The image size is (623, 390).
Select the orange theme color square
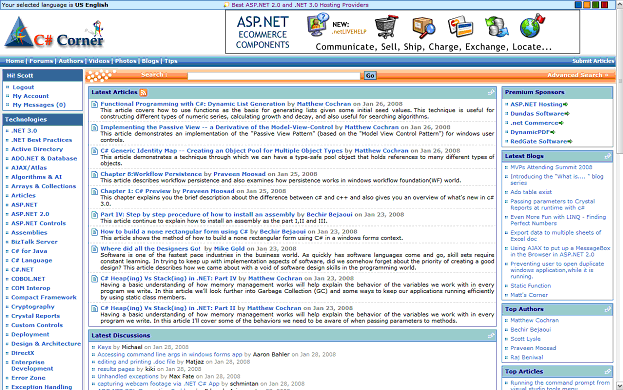(587, 5)
